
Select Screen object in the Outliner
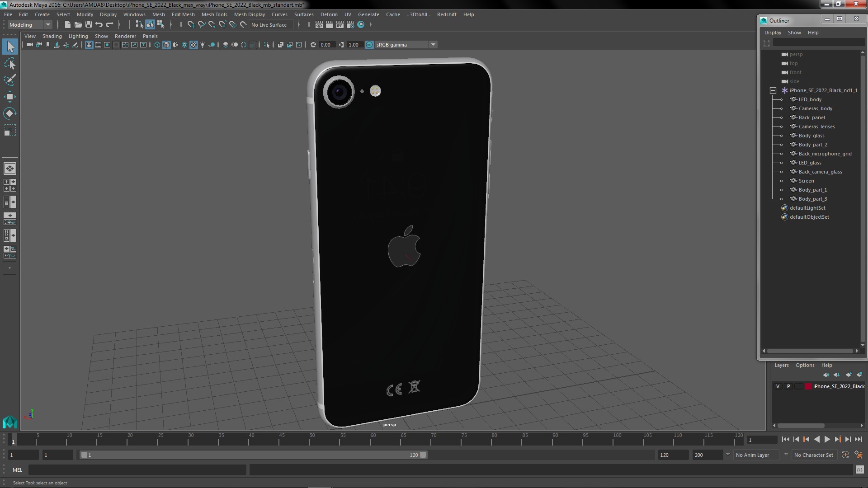(x=806, y=181)
